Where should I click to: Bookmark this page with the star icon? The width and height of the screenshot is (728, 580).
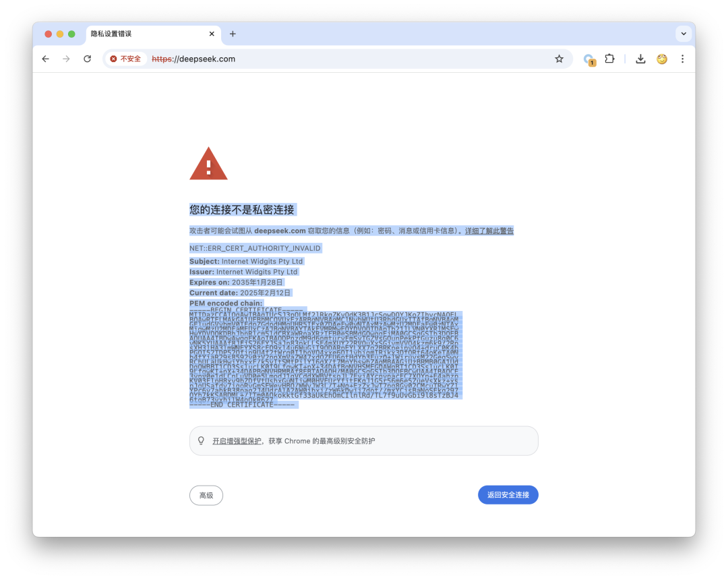559,59
